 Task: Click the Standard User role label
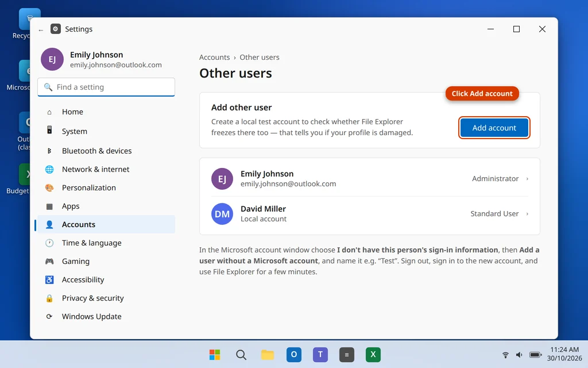coord(494,214)
